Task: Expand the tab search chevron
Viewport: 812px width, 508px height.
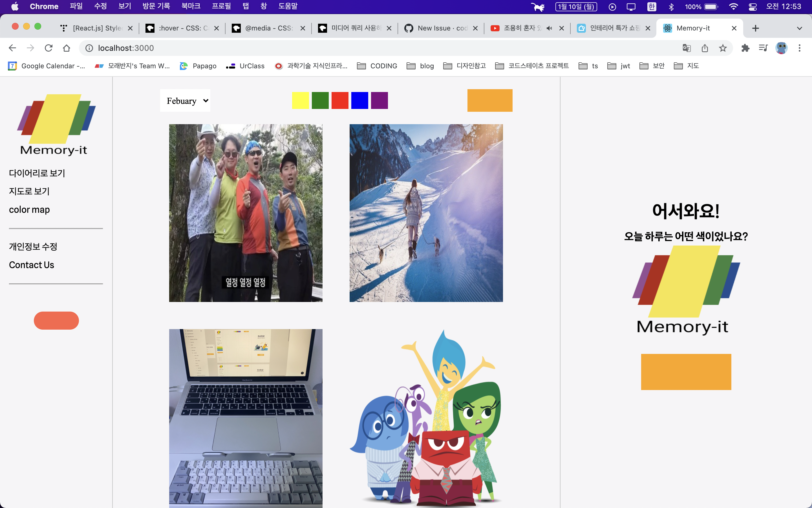Action: (x=800, y=28)
